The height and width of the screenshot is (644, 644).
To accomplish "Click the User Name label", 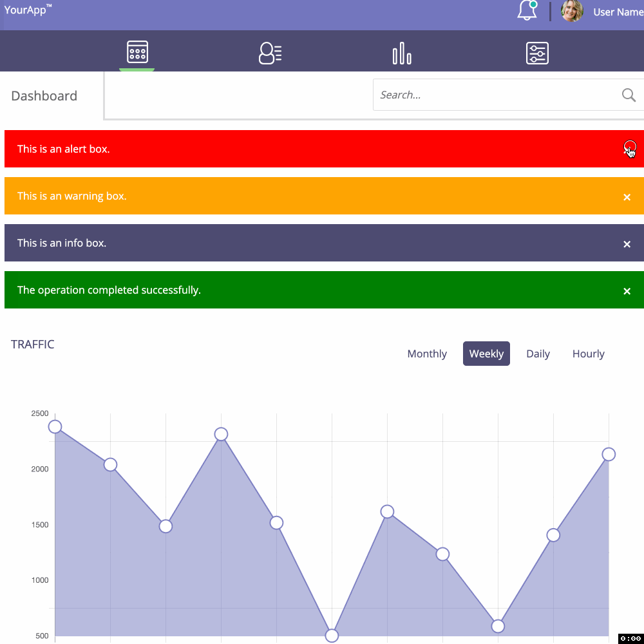I will point(618,12).
